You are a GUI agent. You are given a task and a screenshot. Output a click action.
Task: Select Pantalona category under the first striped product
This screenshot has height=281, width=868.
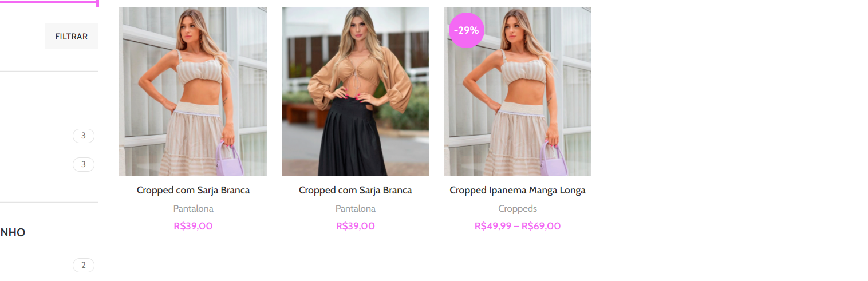click(193, 209)
